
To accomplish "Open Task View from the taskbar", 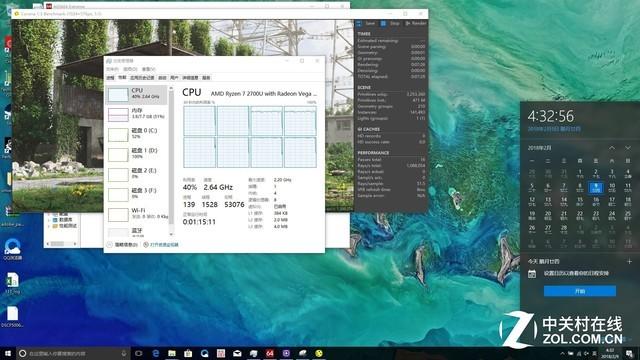I will click(139, 353).
